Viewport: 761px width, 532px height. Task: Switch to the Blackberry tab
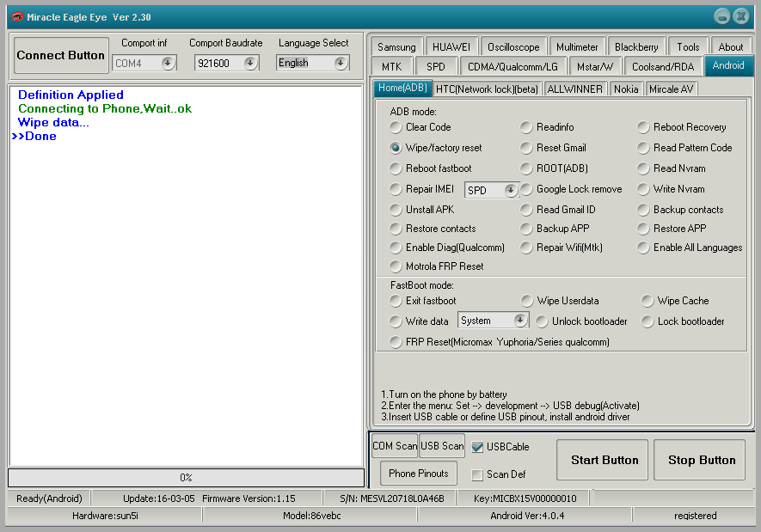[636, 47]
